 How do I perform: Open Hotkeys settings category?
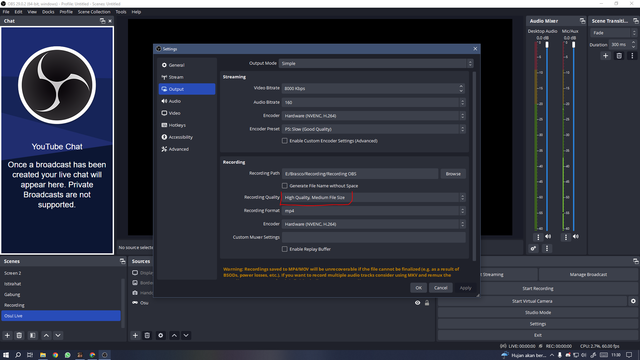coord(187,125)
